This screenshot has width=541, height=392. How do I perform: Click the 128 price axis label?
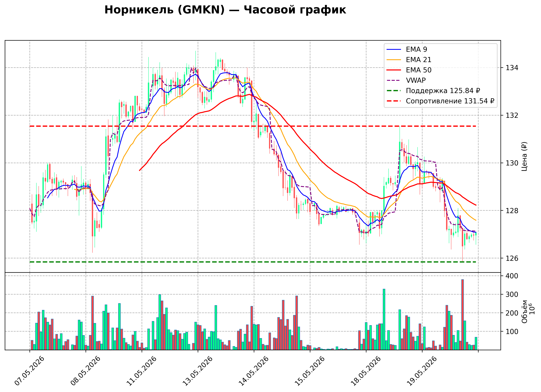click(x=512, y=211)
